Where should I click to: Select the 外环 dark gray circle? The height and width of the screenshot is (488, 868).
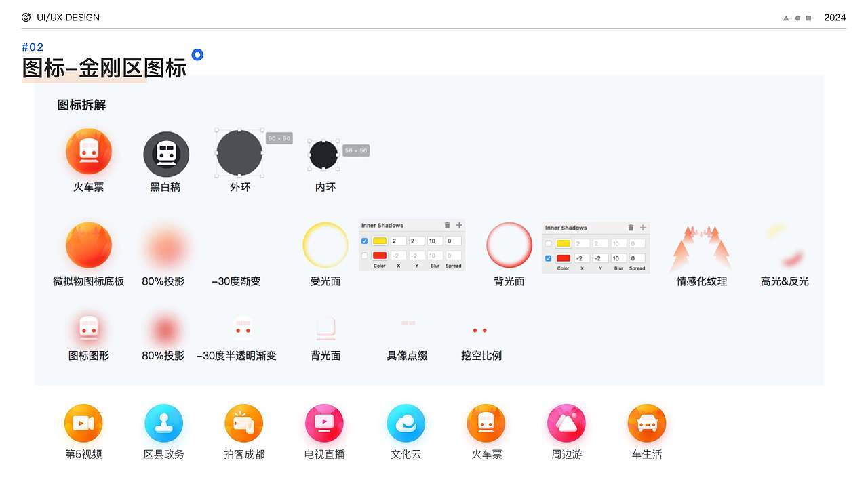[x=239, y=153]
